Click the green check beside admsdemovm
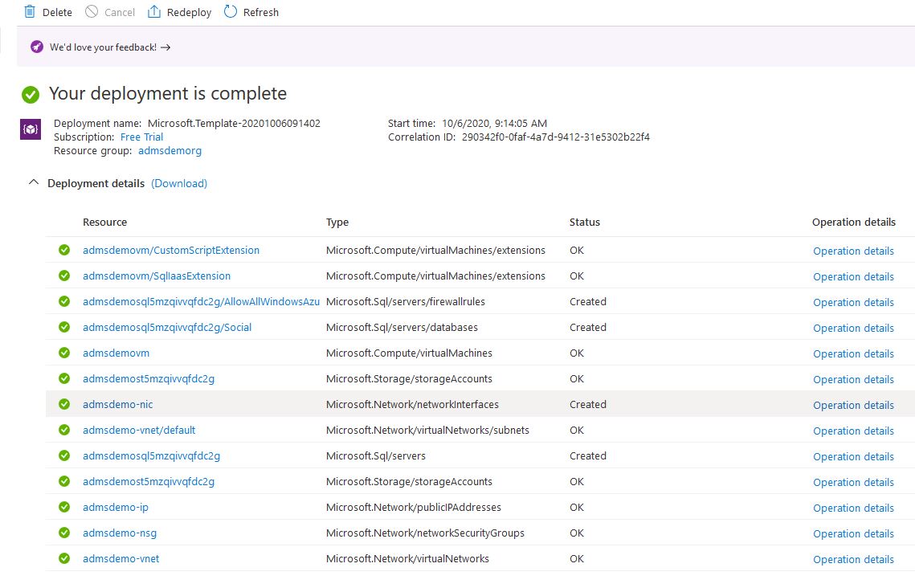This screenshot has height=588, width=915. [64, 353]
